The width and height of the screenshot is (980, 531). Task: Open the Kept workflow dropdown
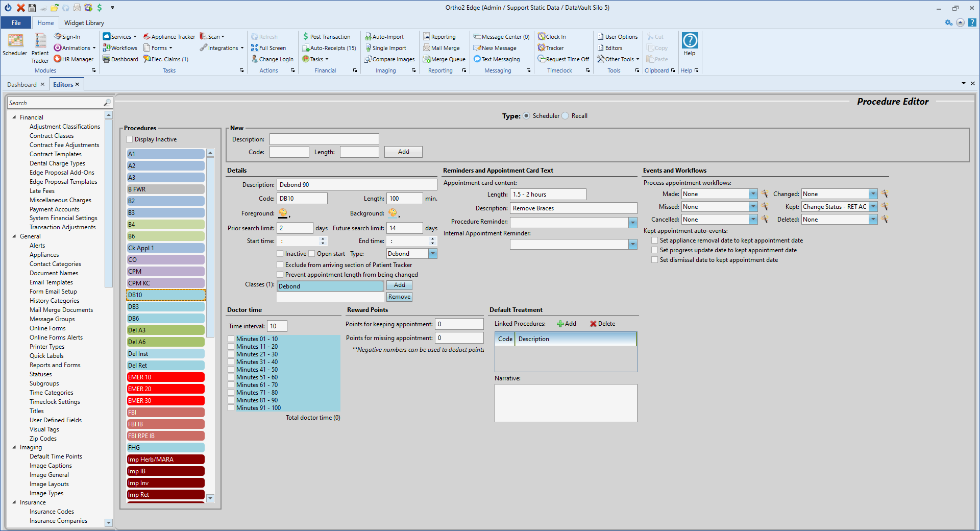(873, 207)
